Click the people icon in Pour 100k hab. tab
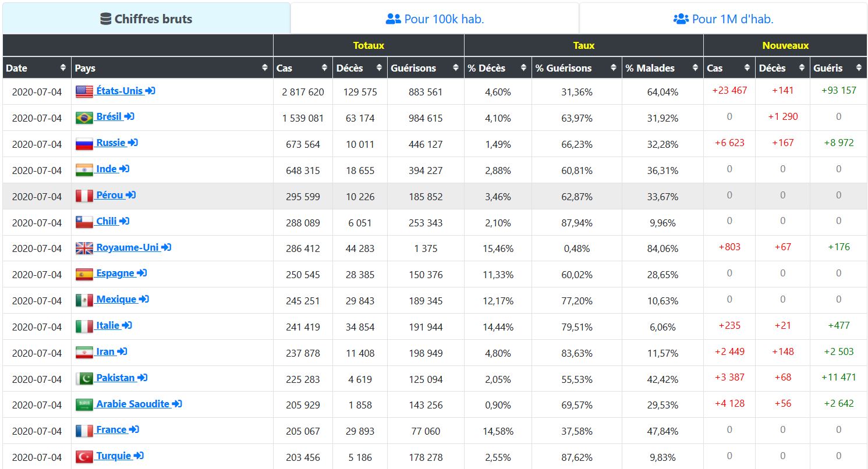 pyautogui.click(x=394, y=19)
